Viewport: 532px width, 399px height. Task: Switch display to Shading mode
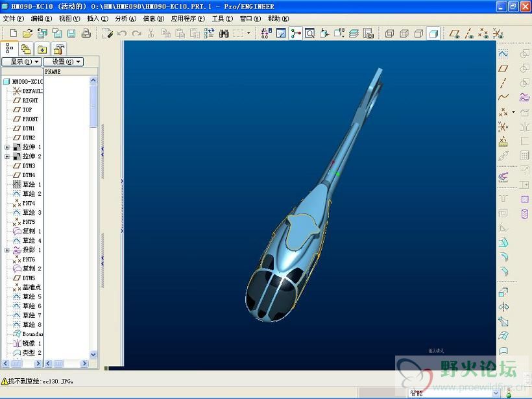click(433, 33)
